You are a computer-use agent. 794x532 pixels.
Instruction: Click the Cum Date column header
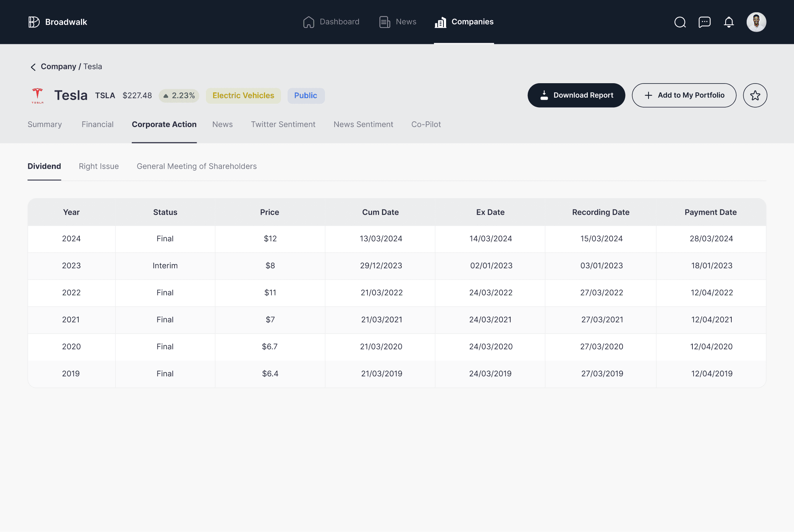coord(380,212)
